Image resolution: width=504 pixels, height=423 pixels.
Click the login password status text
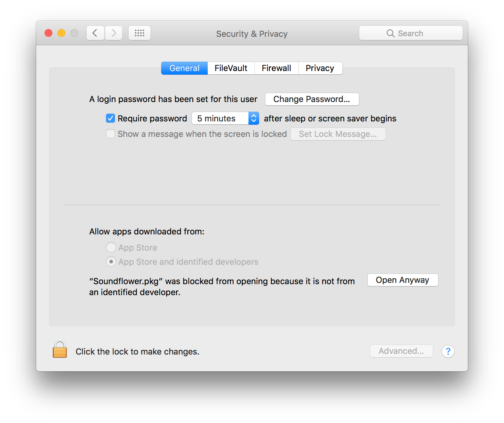click(173, 99)
